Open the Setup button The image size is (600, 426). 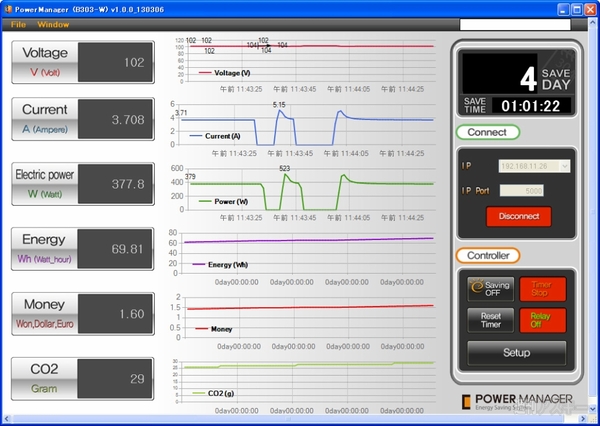click(x=517, y=353)
